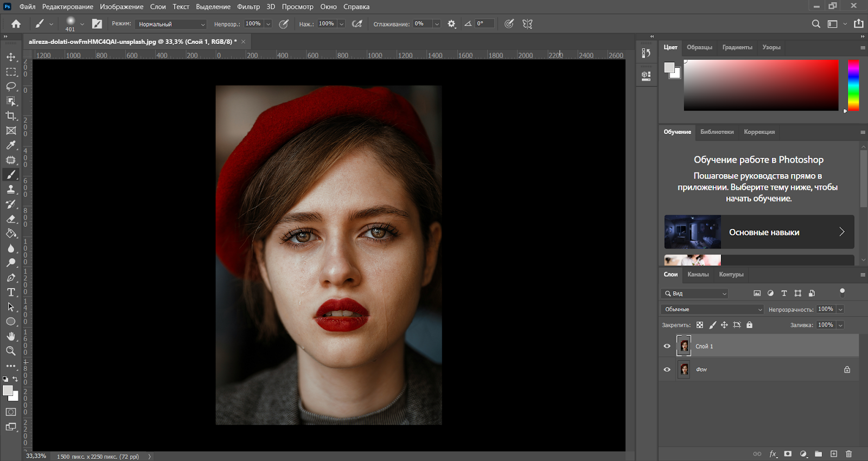Toggle Quick Mask mode
This screenshot has height=461, width=868.
point(11,412)
